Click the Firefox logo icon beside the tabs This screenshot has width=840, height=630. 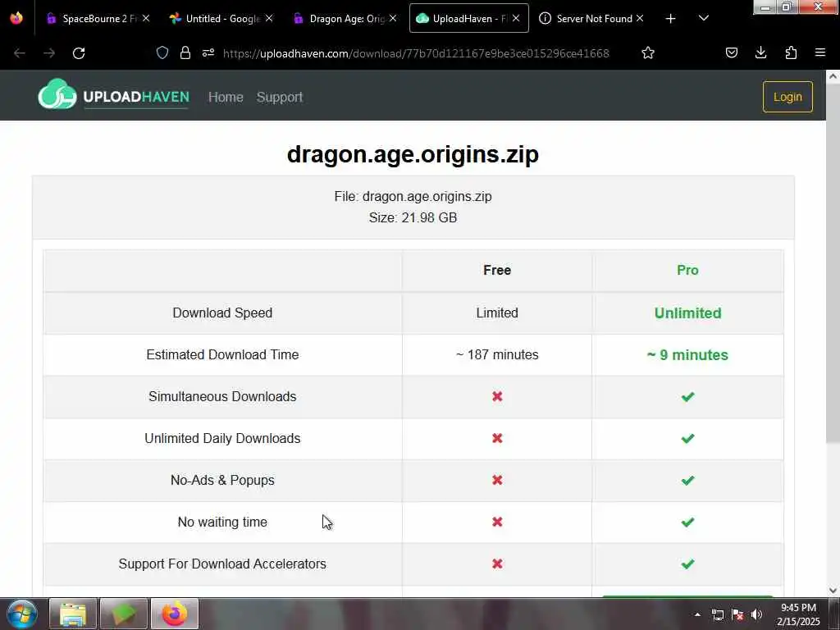[x=16, y=18]
